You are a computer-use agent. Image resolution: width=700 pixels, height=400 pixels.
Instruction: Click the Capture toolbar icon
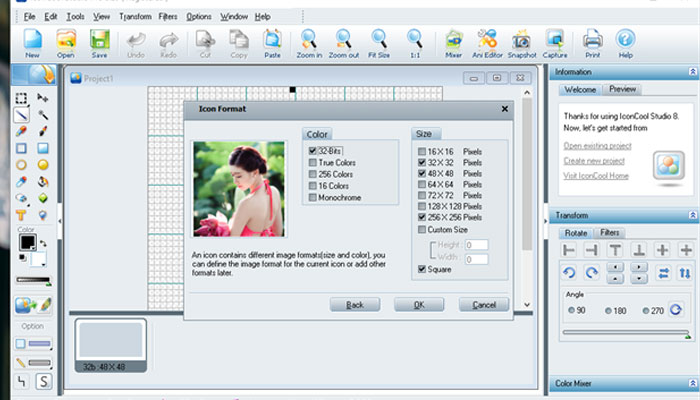(555, 43)
